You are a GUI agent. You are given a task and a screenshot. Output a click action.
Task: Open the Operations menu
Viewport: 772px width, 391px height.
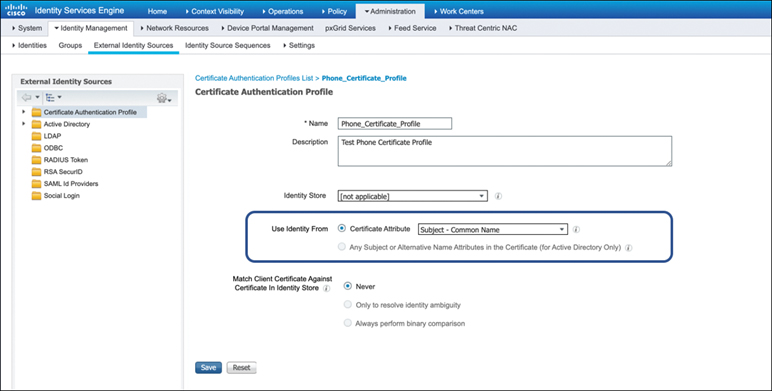pos(283,11)
